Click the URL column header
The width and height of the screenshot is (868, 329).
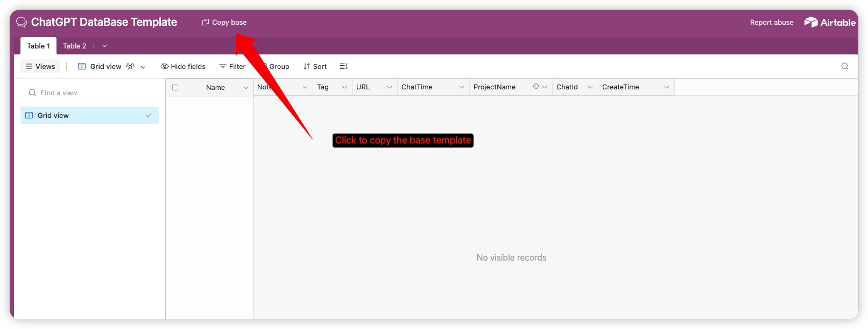tap(375, 87)
